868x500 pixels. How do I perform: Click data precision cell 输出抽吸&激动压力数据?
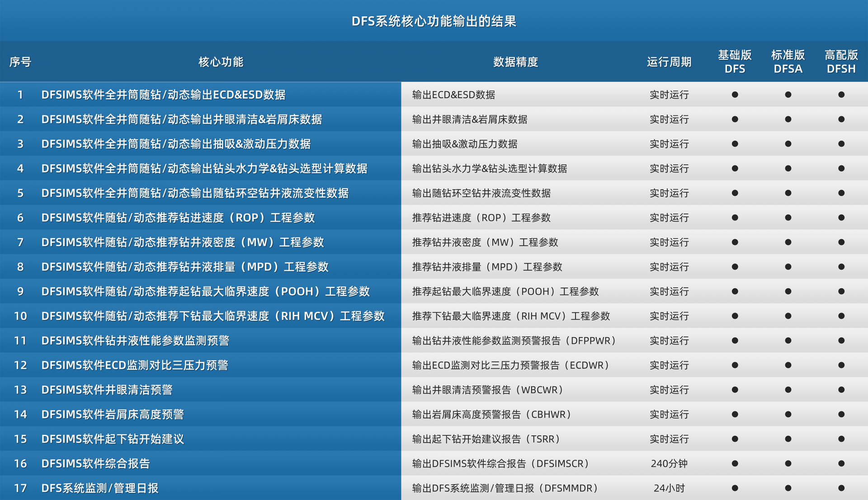tap(465, 144)
